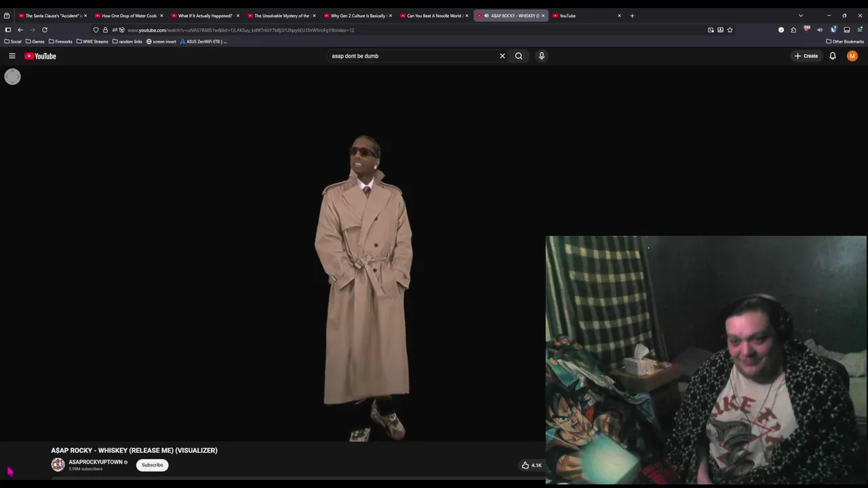This screenshot has height=488, width=868.
Task: Open the random links bookmarks folder
Action: (127, 41)
